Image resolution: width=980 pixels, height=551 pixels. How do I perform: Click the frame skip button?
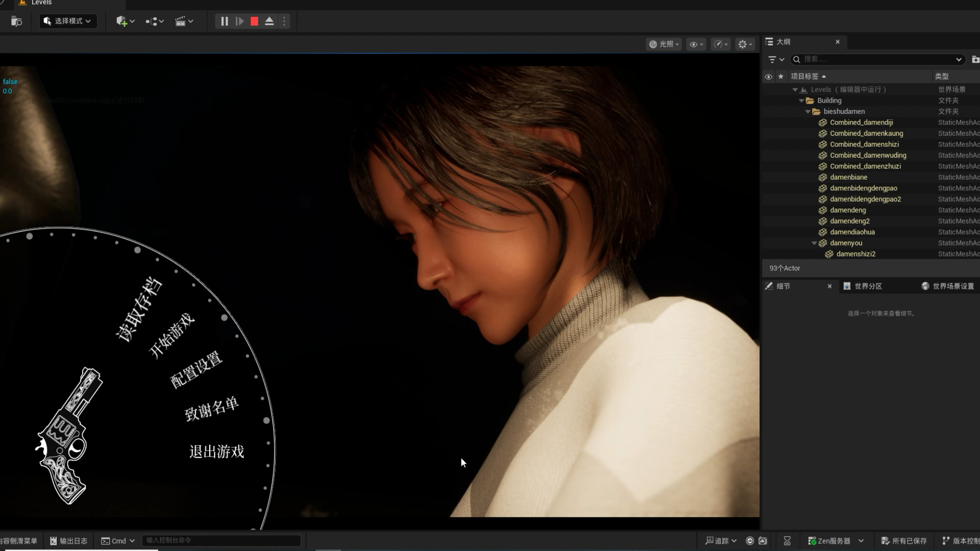tap(239, 21)
